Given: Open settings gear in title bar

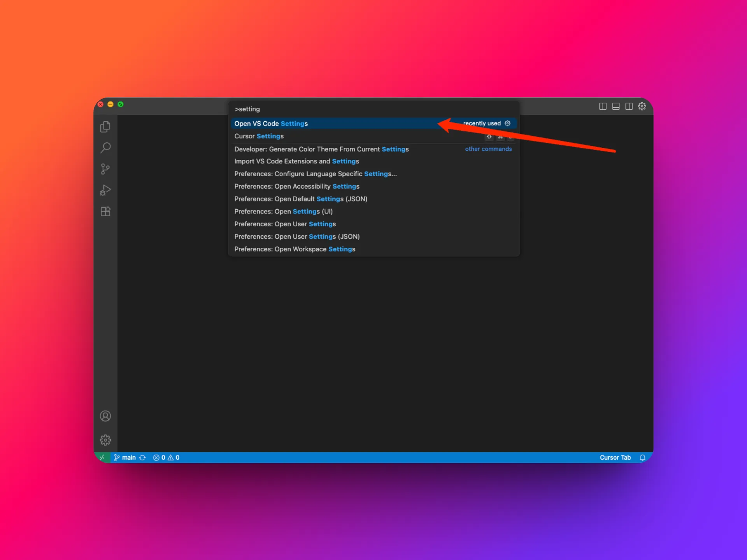Looking at the screenshot, I should [642, 106].
